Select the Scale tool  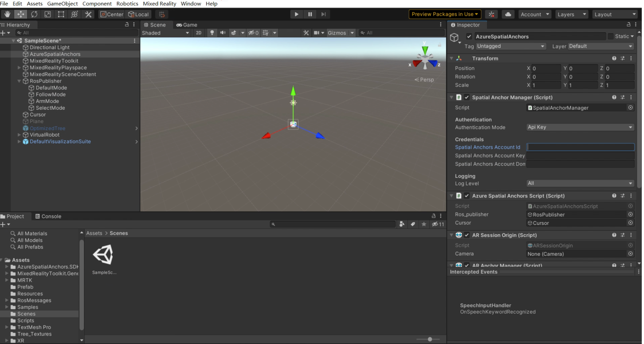(x=47, y=14)
